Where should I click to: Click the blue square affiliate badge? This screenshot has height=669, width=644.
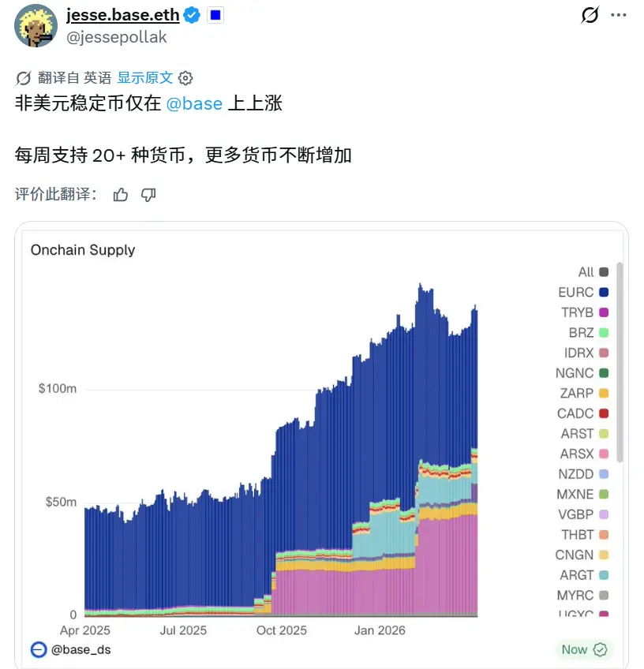[x=215, y=15]
